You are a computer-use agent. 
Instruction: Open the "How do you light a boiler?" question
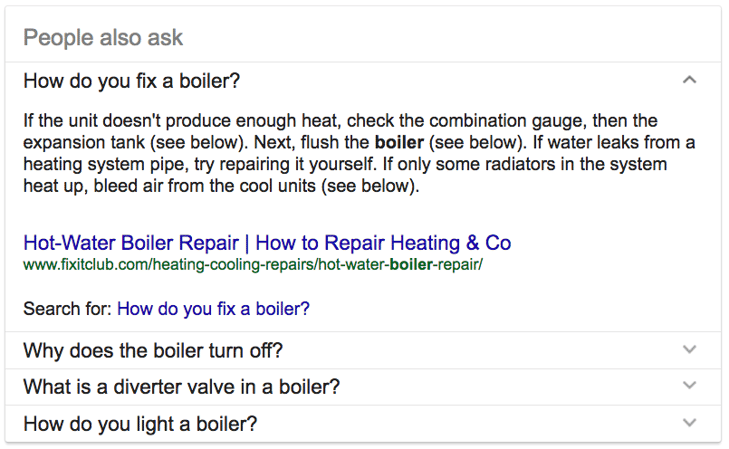140,423
